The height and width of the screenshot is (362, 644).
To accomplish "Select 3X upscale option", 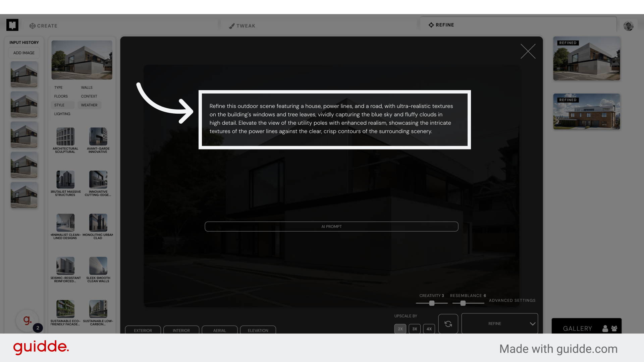I will click(415, 329).
